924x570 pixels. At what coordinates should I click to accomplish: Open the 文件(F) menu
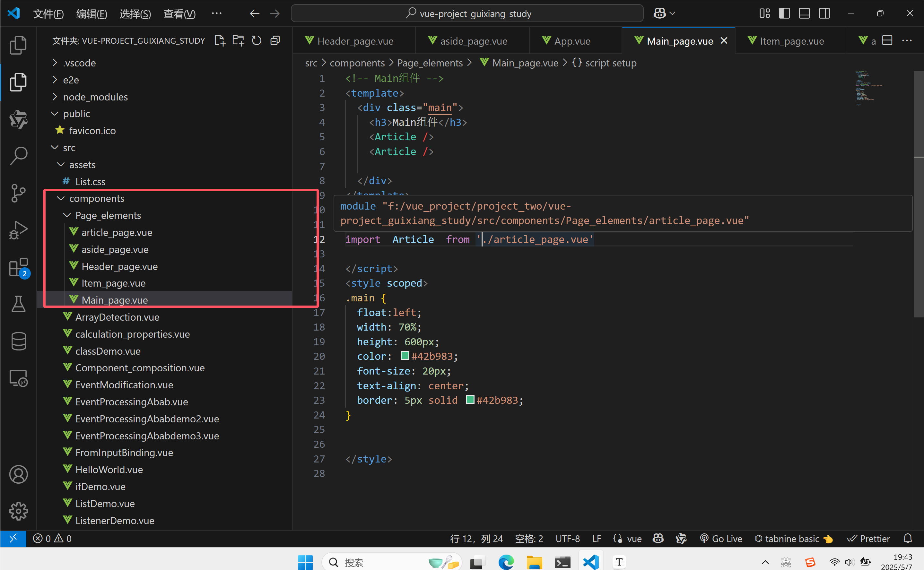[48, 13]
